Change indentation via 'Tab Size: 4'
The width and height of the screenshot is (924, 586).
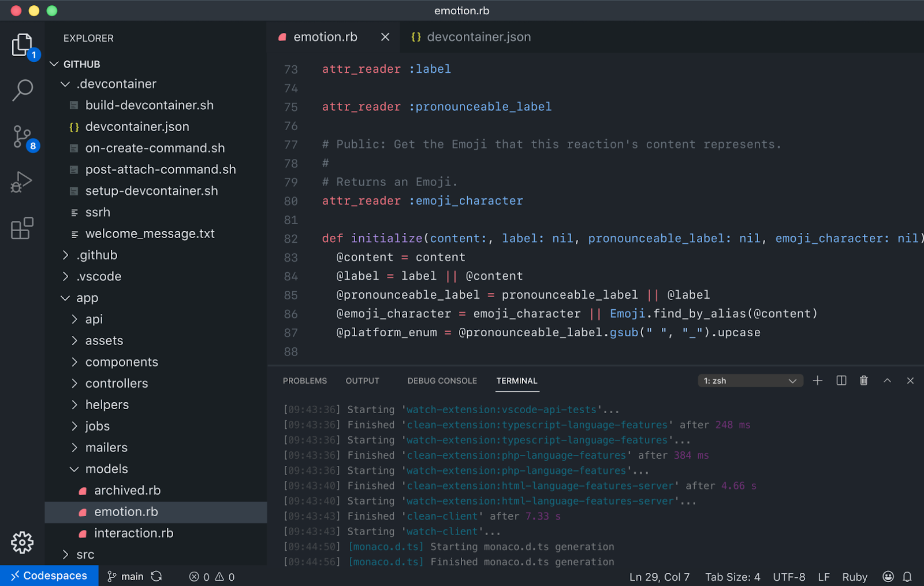click(x=733, y=577)
